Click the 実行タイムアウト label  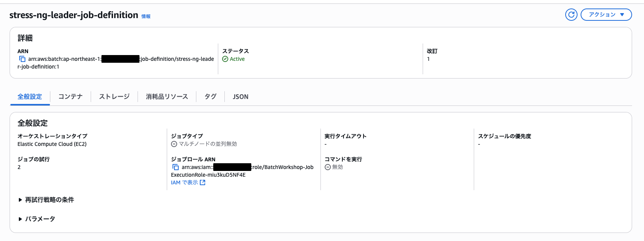pos(345,136)
